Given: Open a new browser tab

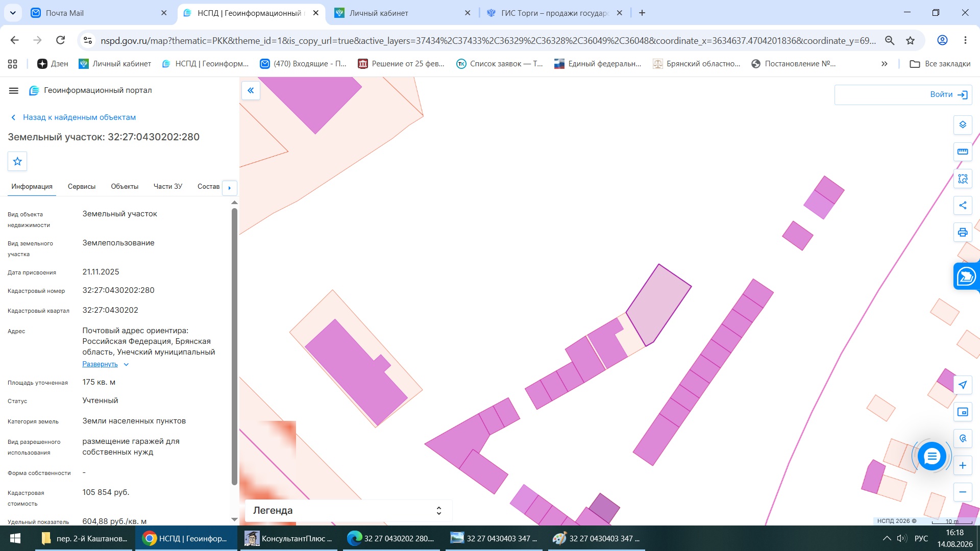Looking at the screenshot, I should (x=642, y=13).
